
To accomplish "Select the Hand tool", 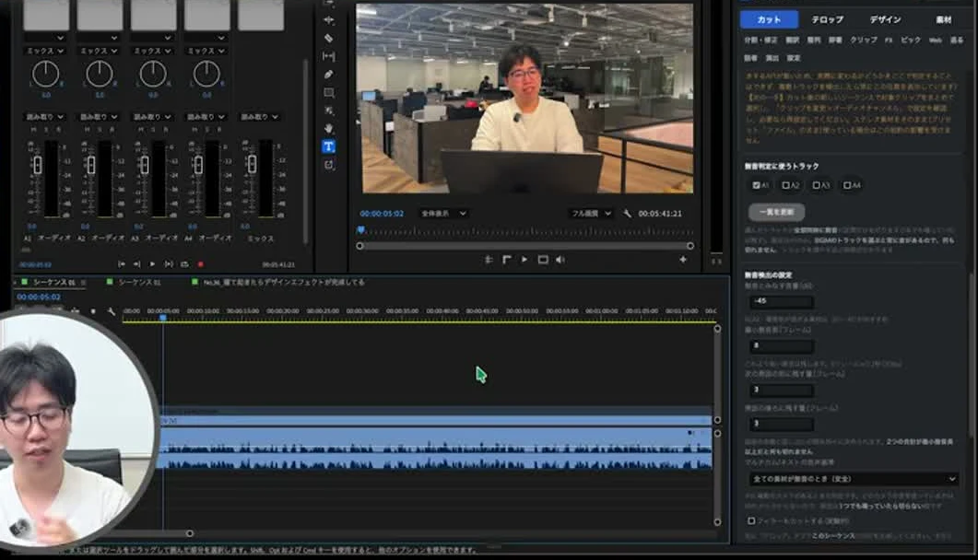I will point(329,128).
